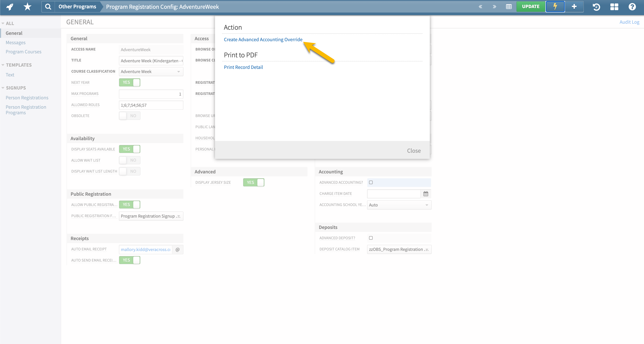Open the calendar picker for Charge Item Date
Viewport: 644px width, 344px height.
(426, 194)
